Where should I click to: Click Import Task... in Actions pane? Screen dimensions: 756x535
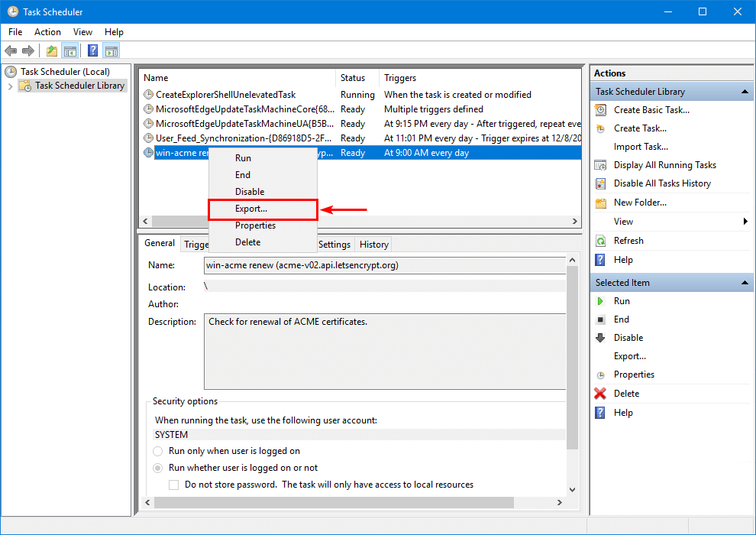click(x=641, y=147)
